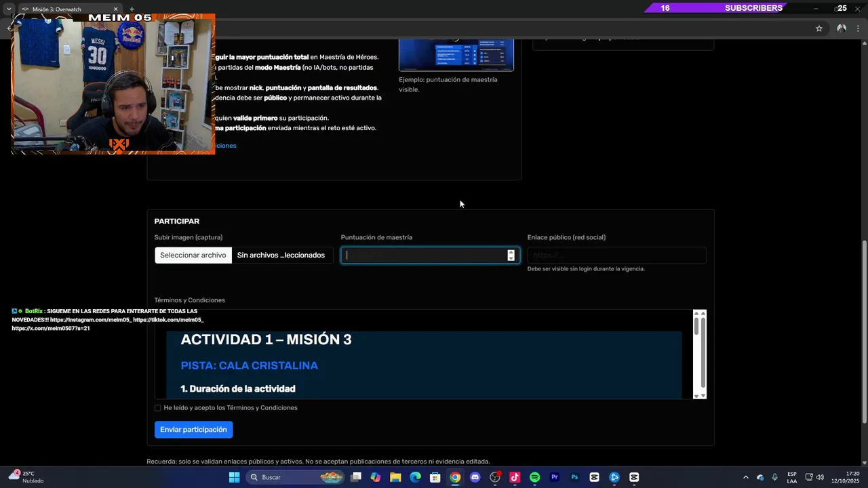The height and width of the screenshot is (488, 868).
Task: Click 'Debe ser visible sin login' hint
Action: click(x=586, y=268)
